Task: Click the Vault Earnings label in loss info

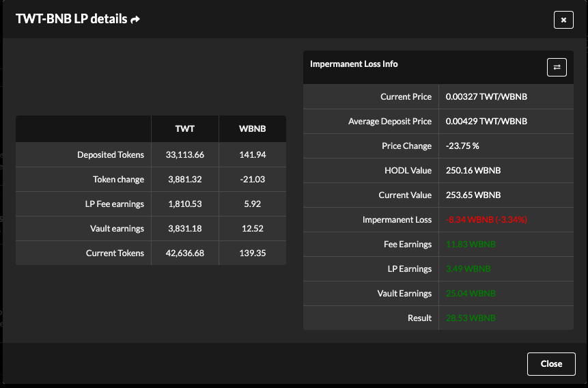Action: click(404, 294)
